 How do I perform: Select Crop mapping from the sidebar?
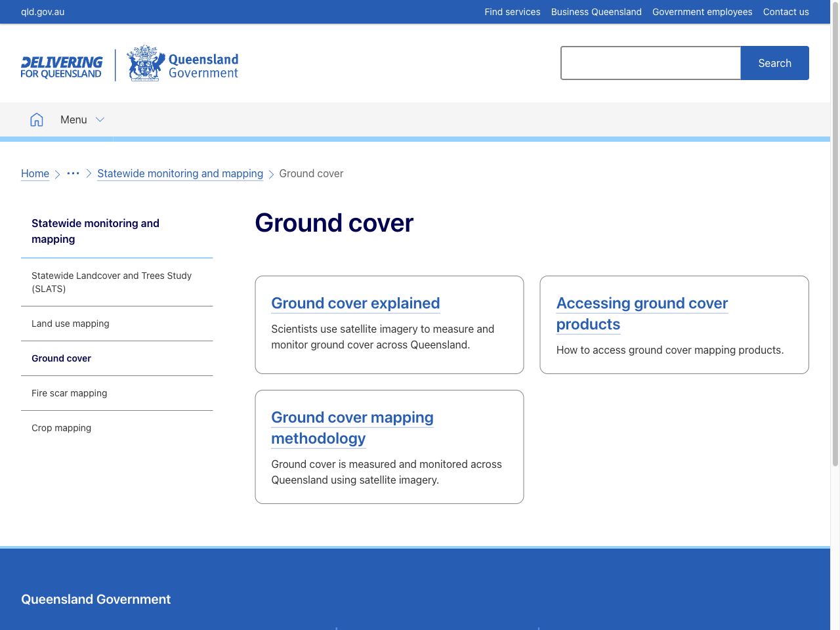point(61,428)
